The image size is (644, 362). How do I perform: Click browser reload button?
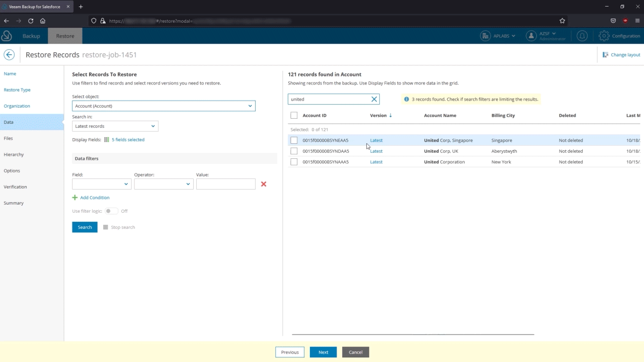click(31, 21)
